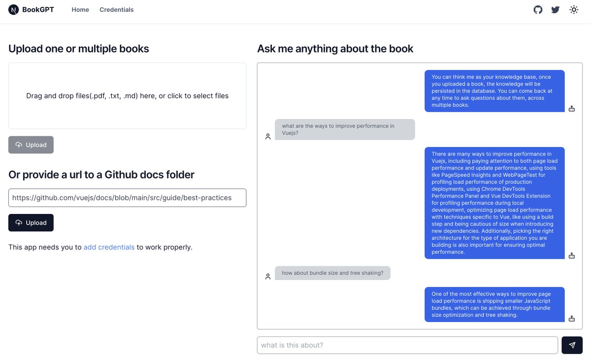The image size is (591, 364).
Task: Click cloud upload icon in dark Upload button
Action: pyautogui.click(x=19, y=222)
